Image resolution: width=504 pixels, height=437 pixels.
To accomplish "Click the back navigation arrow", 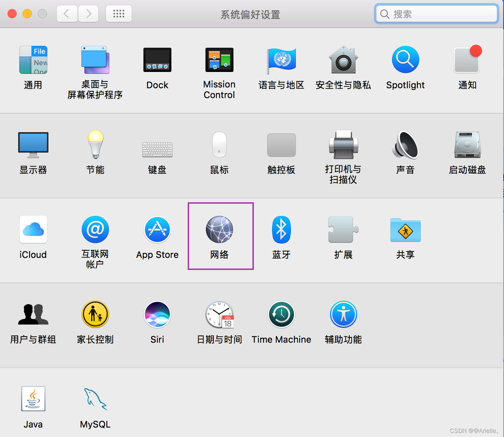I will point(67,14).
